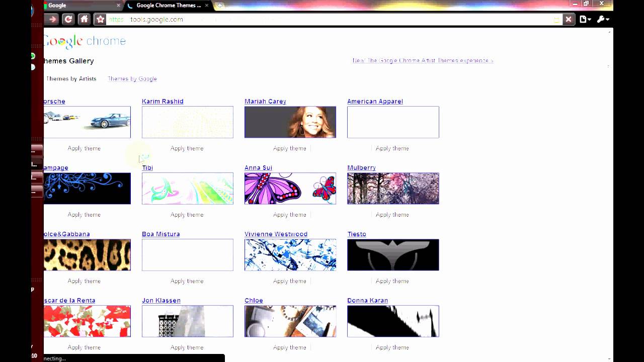This screenshot has height=362, width=644.
Task: Click the Oscar de la Renta floral thumbnail
Action: [x=87, y=321]
